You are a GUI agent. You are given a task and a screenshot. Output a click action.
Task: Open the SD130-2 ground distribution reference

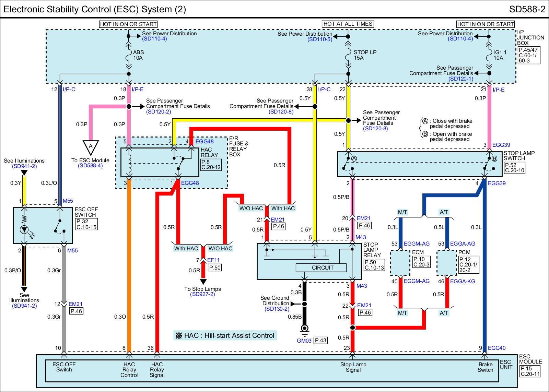coord(277,309)
